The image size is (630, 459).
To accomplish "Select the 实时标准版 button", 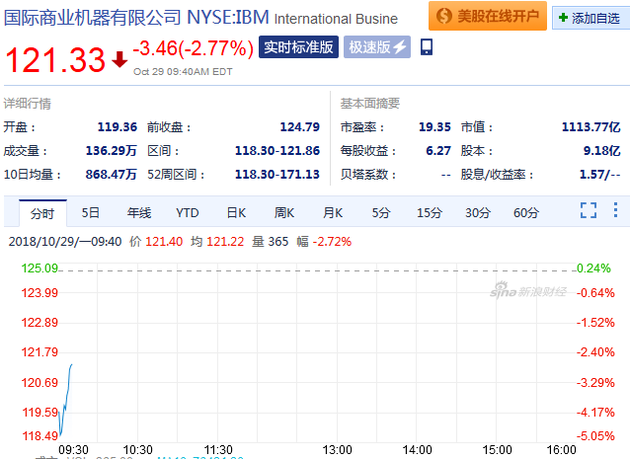I will pos(299,47).
